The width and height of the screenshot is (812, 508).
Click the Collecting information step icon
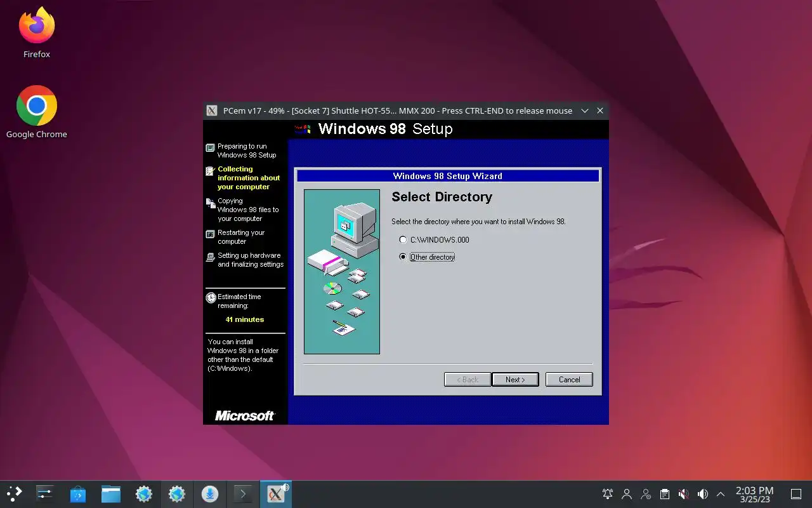coord(211,171)
